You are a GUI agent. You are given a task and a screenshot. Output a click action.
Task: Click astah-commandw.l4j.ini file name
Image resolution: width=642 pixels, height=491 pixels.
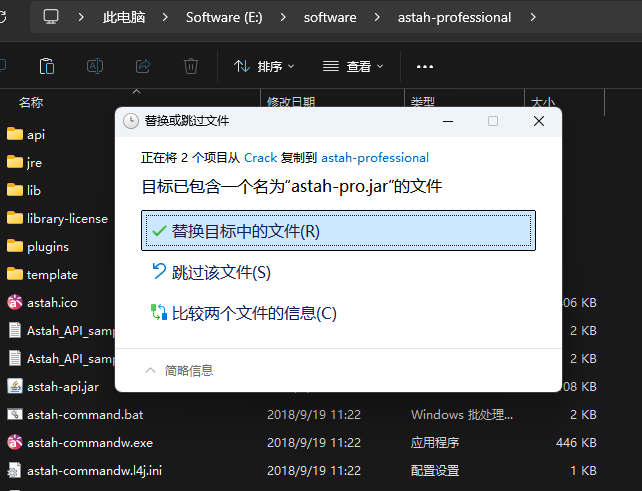click(x=95, y=471)
